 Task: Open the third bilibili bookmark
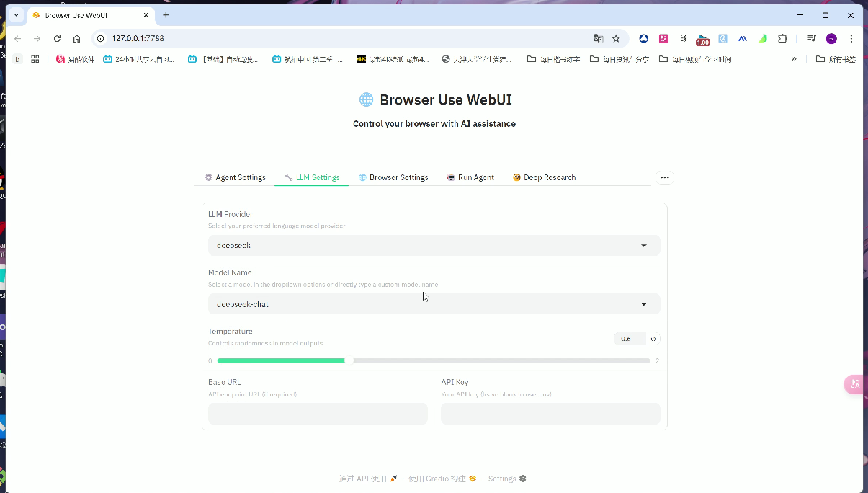[308, 59]
